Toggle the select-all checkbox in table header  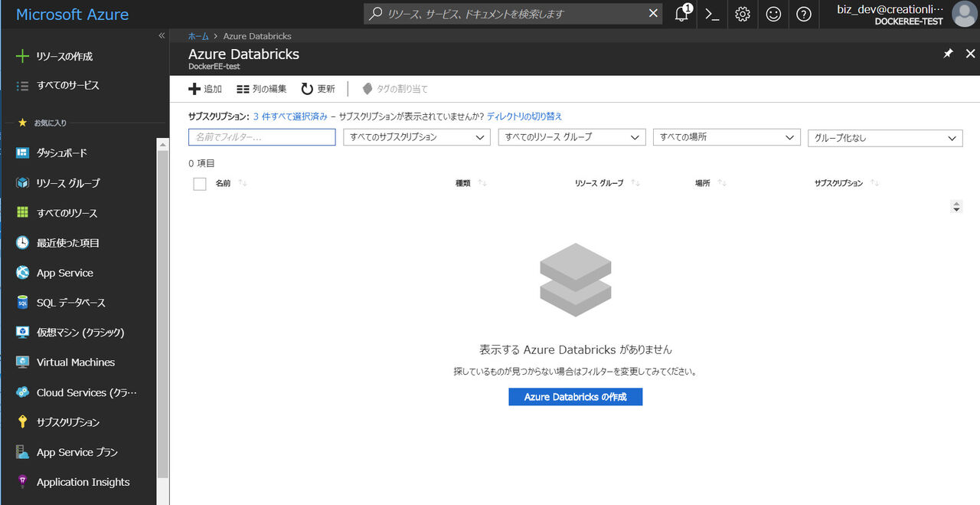[x=200, y=184]
